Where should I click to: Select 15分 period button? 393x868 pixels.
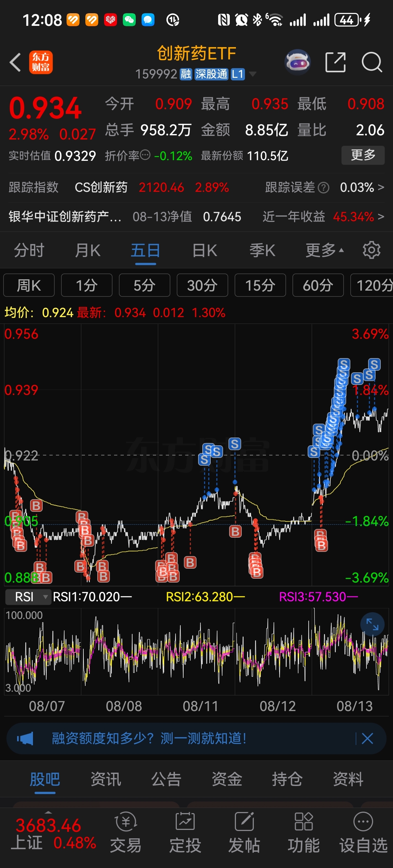coord(260,285)
